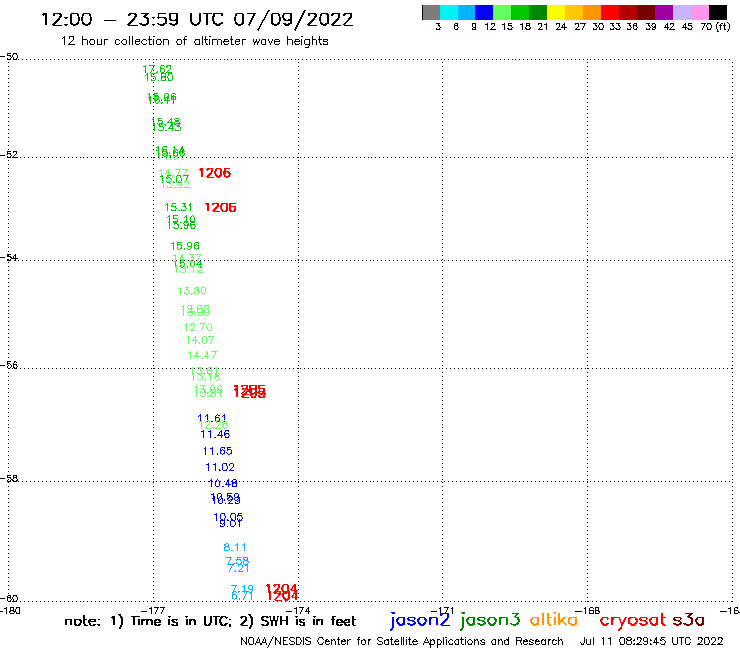Image resolution: width=740 pixels, height=650 pixels.
Task: Click the blue wave height value 10.48
Action: click(x=223, y=483)
